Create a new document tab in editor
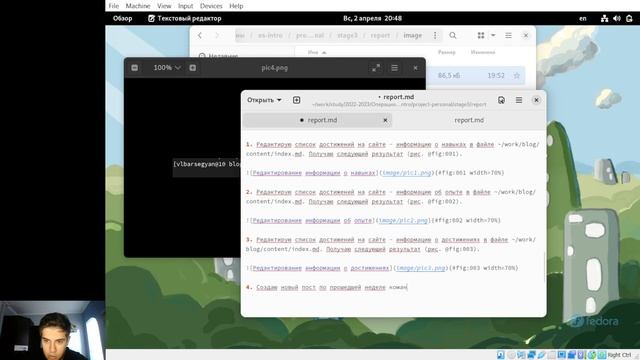 click(296, 100)
